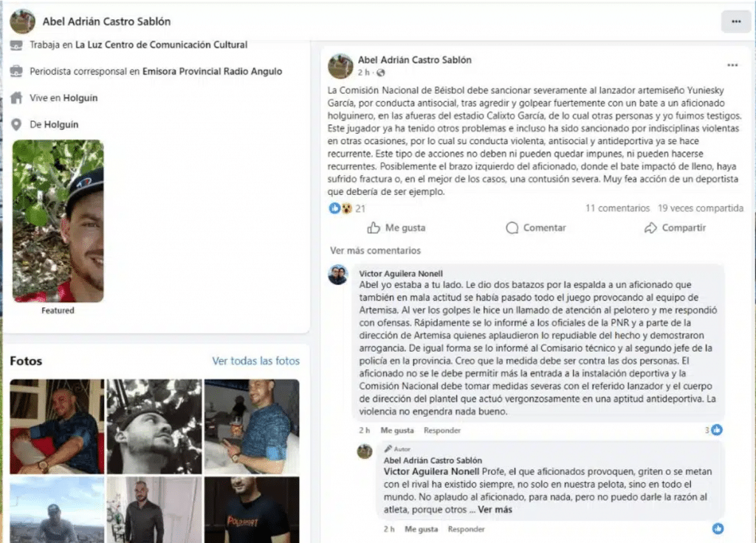756x543 pixels.
Task: Click Abel's avatar in the post header
Action: [x=340, y=66]
